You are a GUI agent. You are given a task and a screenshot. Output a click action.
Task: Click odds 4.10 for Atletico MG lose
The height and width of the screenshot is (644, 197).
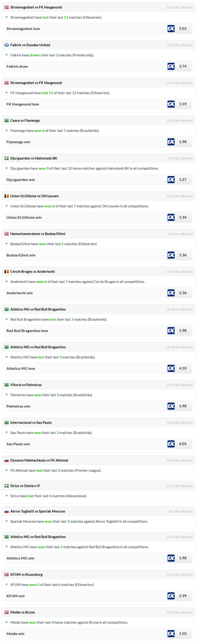tap(183, 369)
